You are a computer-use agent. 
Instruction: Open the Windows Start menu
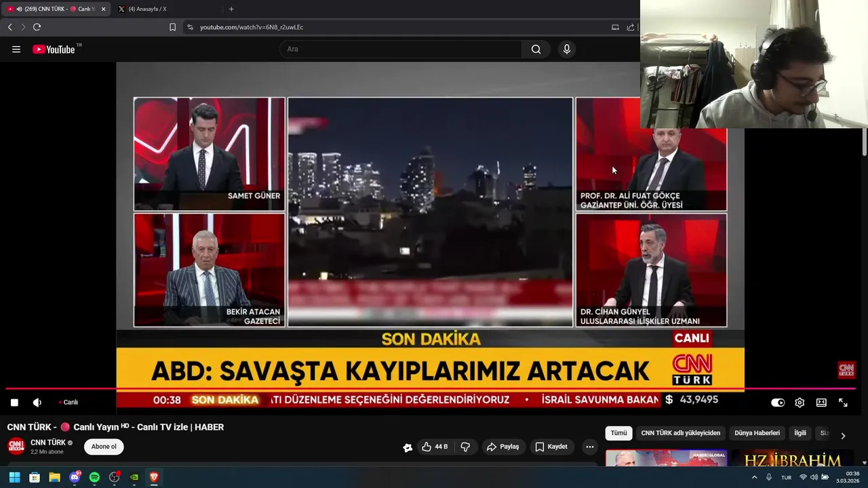pyautogui.click(x=14, y=477)
